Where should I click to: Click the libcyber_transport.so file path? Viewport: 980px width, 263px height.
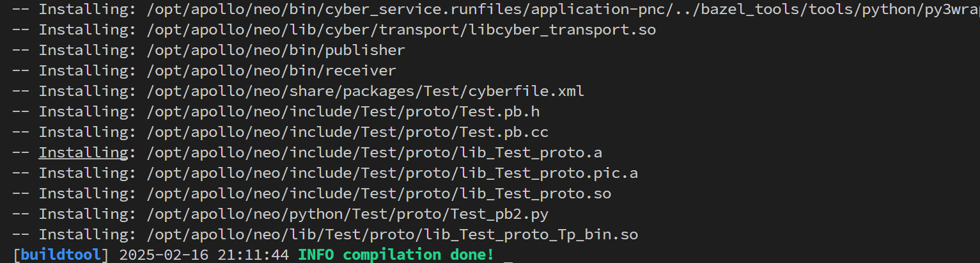pos(401,29)
